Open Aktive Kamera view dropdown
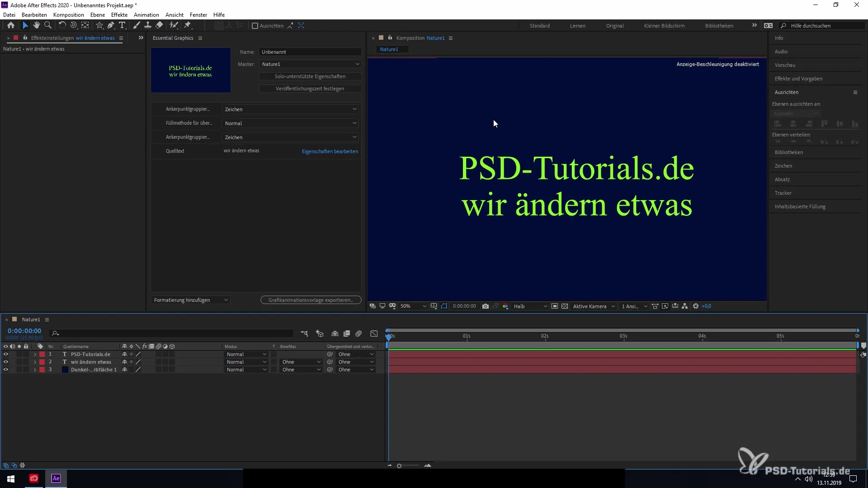The image size is (868, 488). [594, 306]
